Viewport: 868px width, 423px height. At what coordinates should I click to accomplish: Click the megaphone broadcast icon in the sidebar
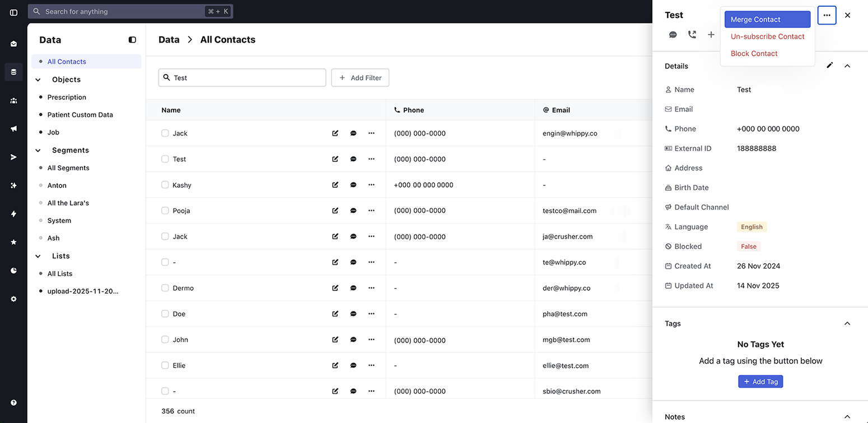pos(13,128)
